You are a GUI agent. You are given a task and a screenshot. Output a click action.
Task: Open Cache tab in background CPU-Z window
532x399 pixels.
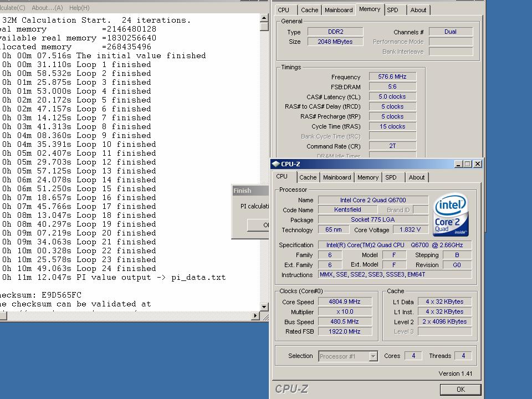coord(309,10)
